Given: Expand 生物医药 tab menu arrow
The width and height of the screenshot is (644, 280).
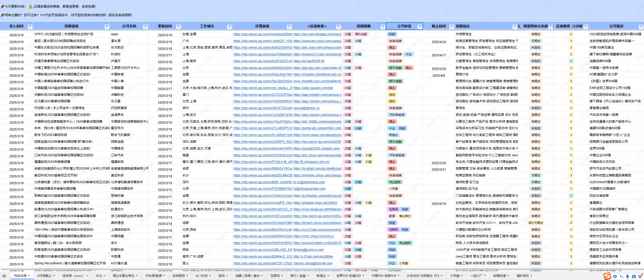Looking at the screenshot, I should [x=187, y=276].
